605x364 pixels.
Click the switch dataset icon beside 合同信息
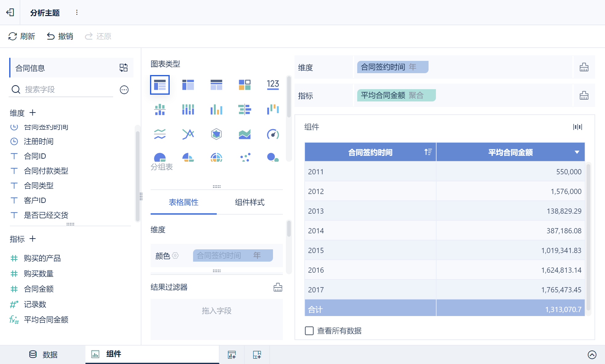click(x=124, y=68)
